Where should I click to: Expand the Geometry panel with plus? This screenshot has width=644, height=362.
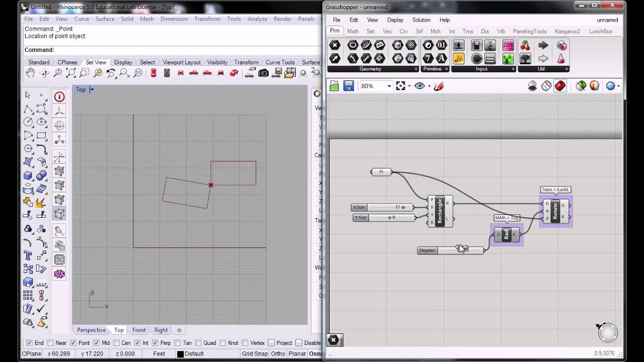[416, 69]
